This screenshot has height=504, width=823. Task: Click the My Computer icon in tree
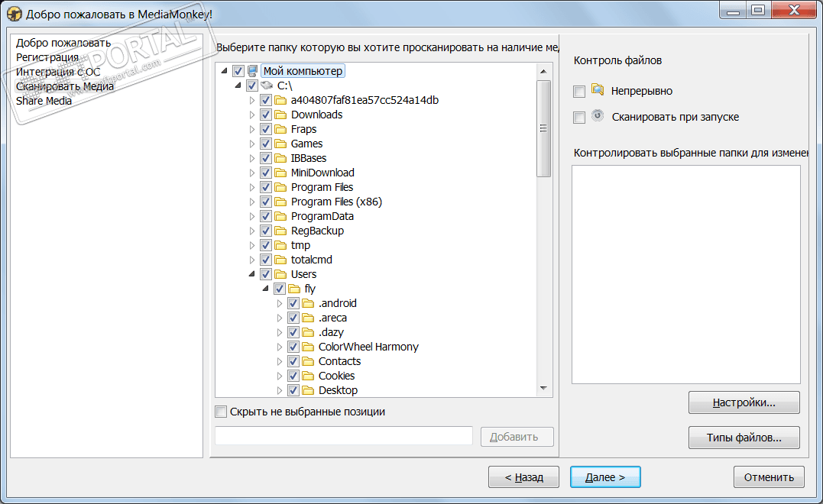tap(252, 71)
